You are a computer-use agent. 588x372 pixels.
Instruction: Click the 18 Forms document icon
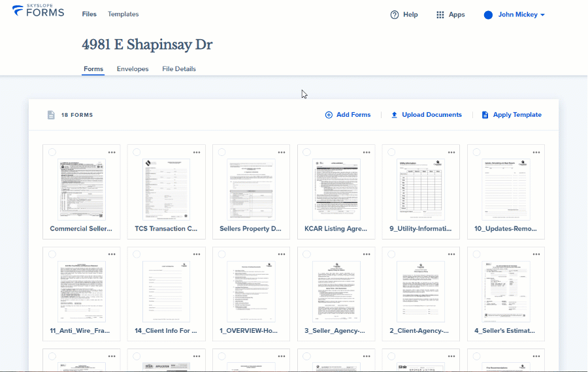click(51, 115)
